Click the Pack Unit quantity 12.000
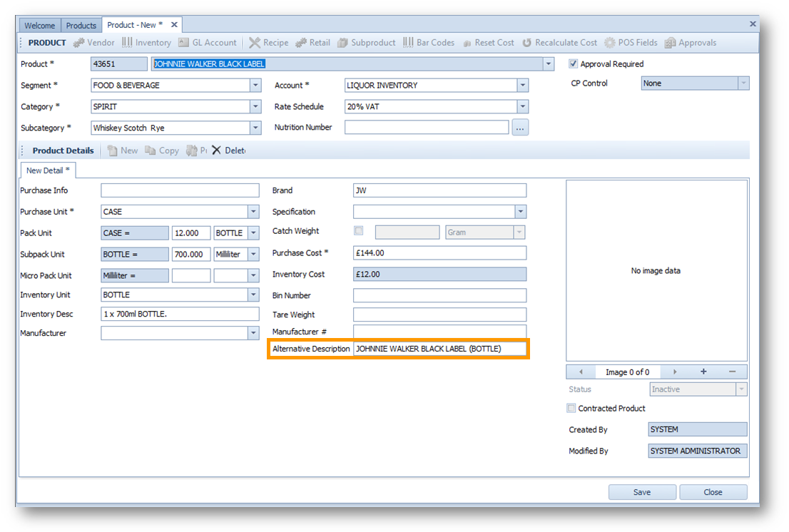Image resolution: width=789 pixels, height=532 pixels. pos(191,232)
